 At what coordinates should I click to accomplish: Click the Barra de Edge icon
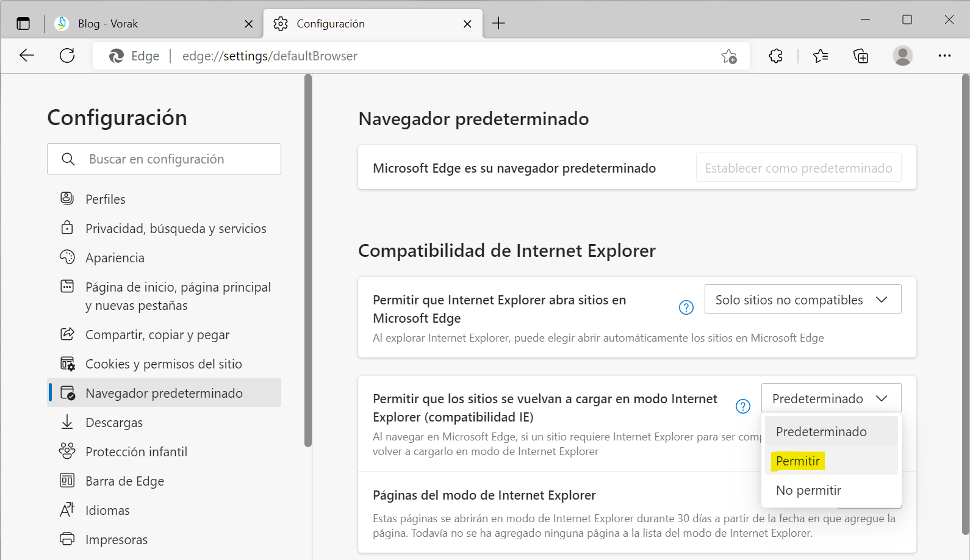tap(67, 480)
